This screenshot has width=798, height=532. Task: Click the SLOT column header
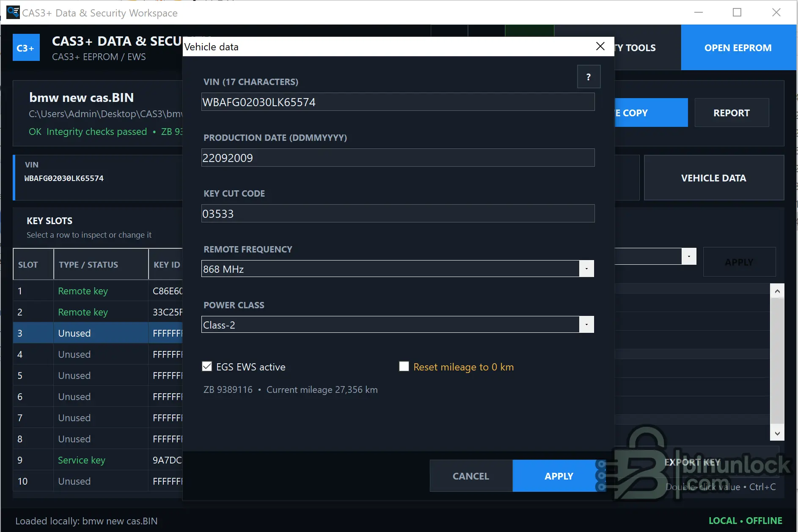coord(33,264)
